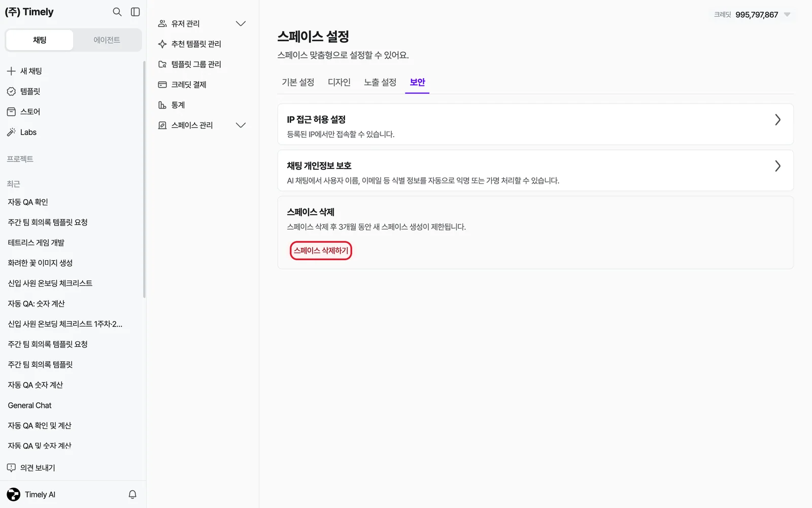Click the 템플릿 badge icon
The image size is (812, 508).
pyautogui.click(x=11, y=91)
